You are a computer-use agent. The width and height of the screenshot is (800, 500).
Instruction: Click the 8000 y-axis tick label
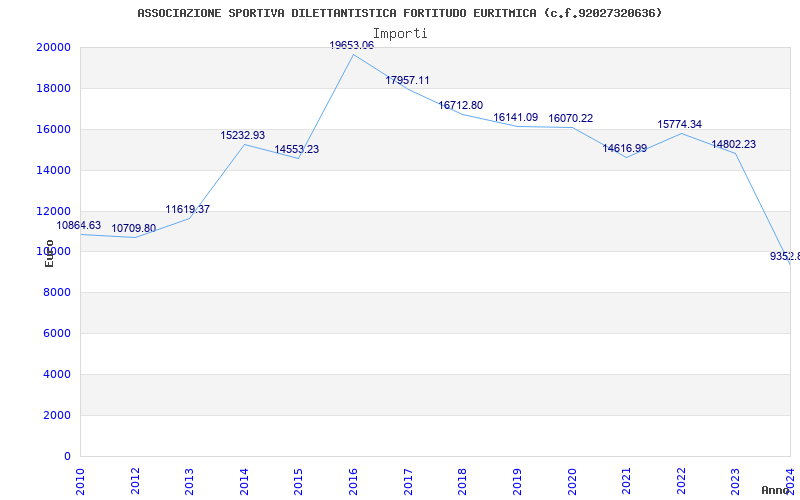[57, 293]
